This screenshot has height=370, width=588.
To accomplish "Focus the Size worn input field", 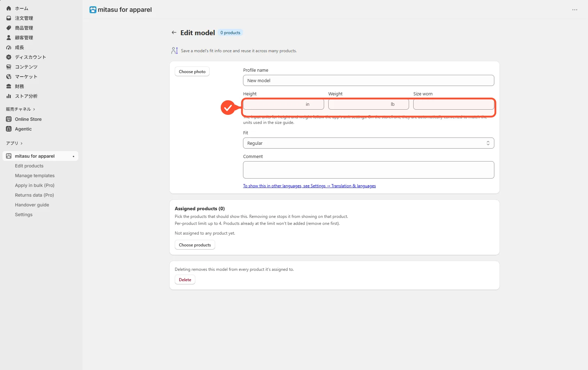I will (454, 104).
